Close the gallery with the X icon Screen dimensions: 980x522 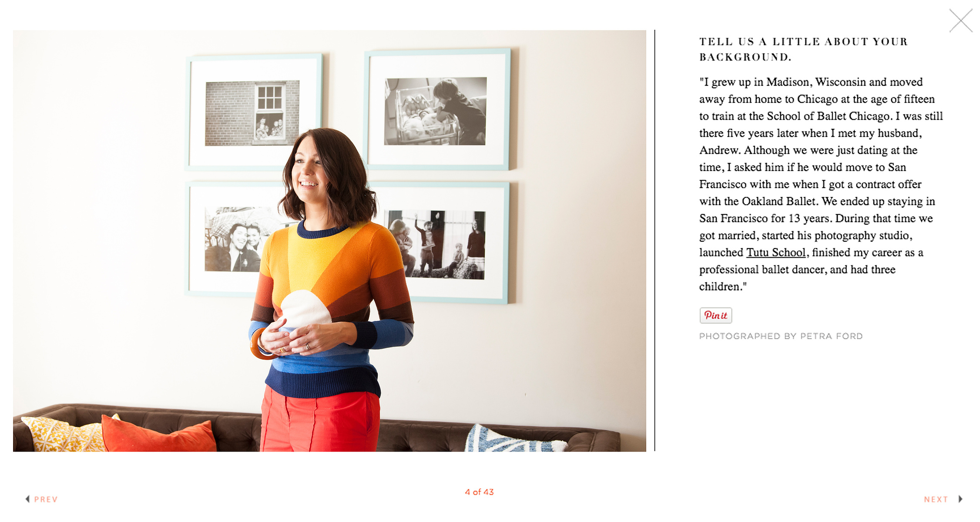coord(961,20)
